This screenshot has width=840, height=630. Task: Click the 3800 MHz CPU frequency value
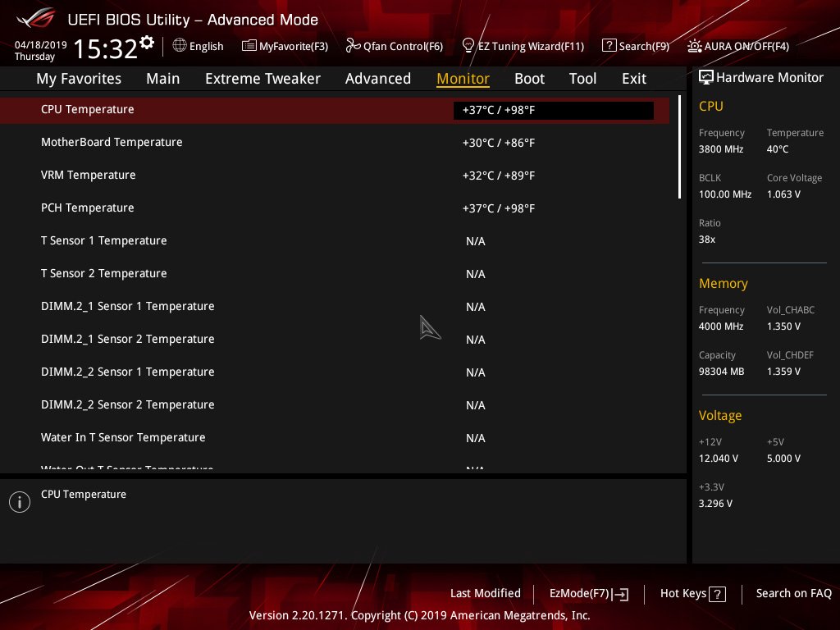(x=721, y=149)
